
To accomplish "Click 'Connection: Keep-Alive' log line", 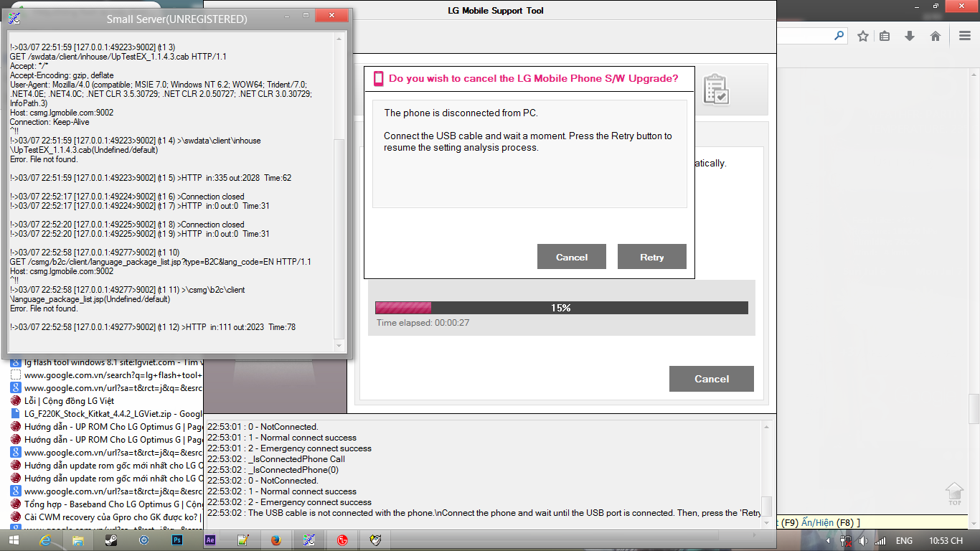I will click(50, 122).
